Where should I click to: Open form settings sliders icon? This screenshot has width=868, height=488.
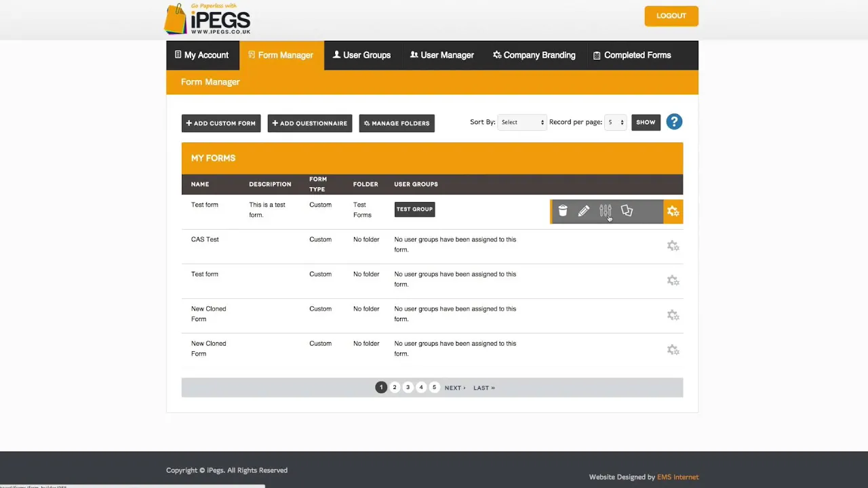606,211
